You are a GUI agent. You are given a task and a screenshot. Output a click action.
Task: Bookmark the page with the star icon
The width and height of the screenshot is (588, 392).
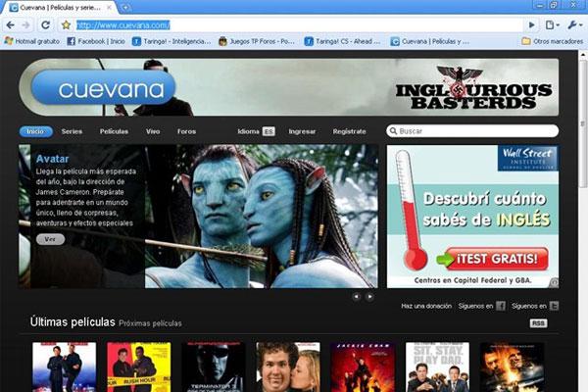[x=66, y=25]
